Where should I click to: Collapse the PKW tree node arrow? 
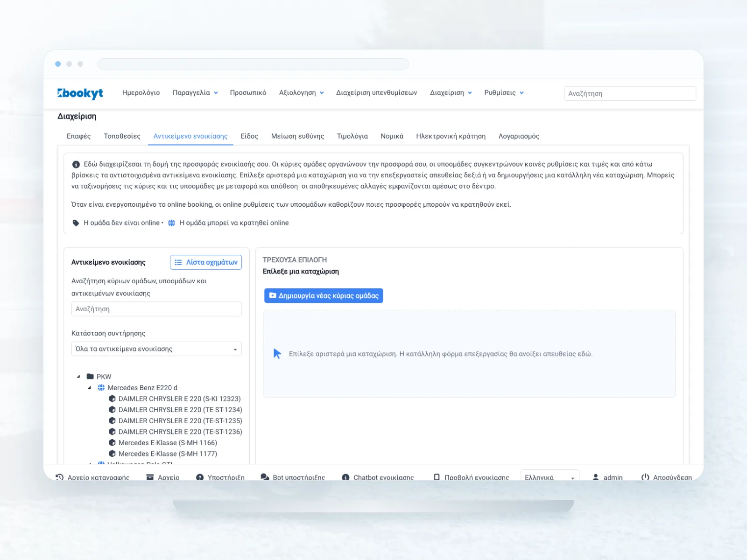[x=78, y=377]
